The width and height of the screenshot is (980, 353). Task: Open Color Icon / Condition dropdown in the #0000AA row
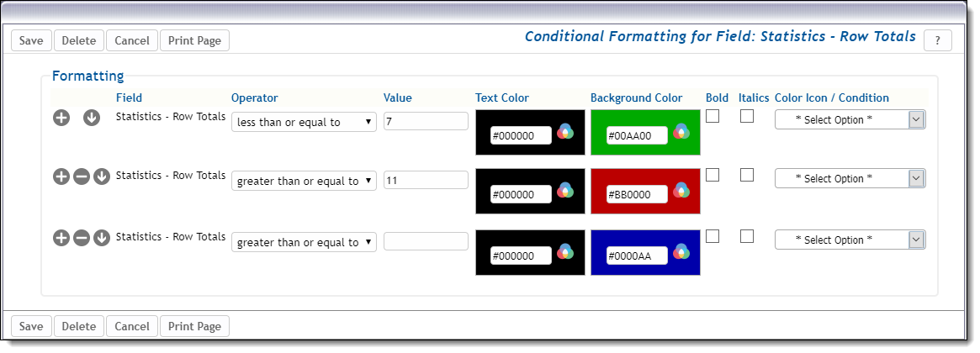(850, 240)
